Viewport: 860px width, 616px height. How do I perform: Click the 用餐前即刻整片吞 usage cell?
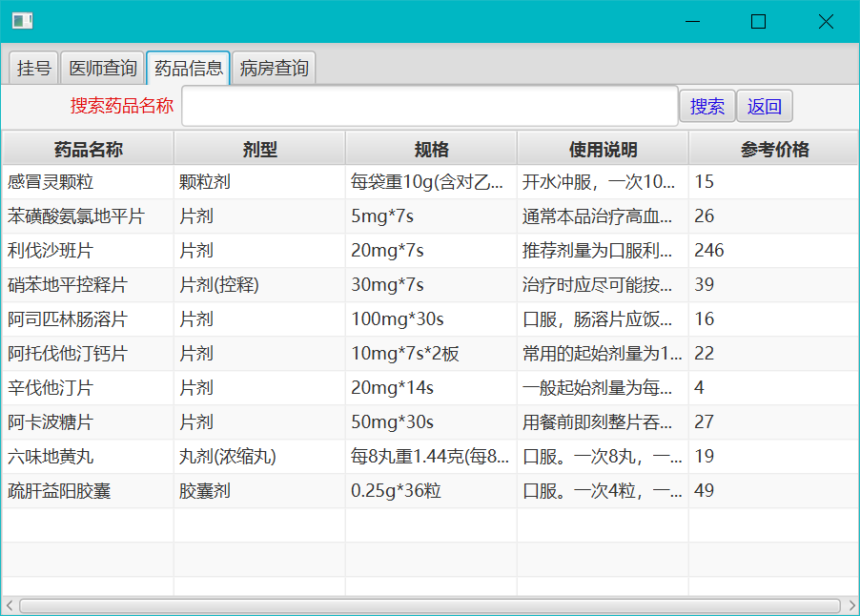603,422
